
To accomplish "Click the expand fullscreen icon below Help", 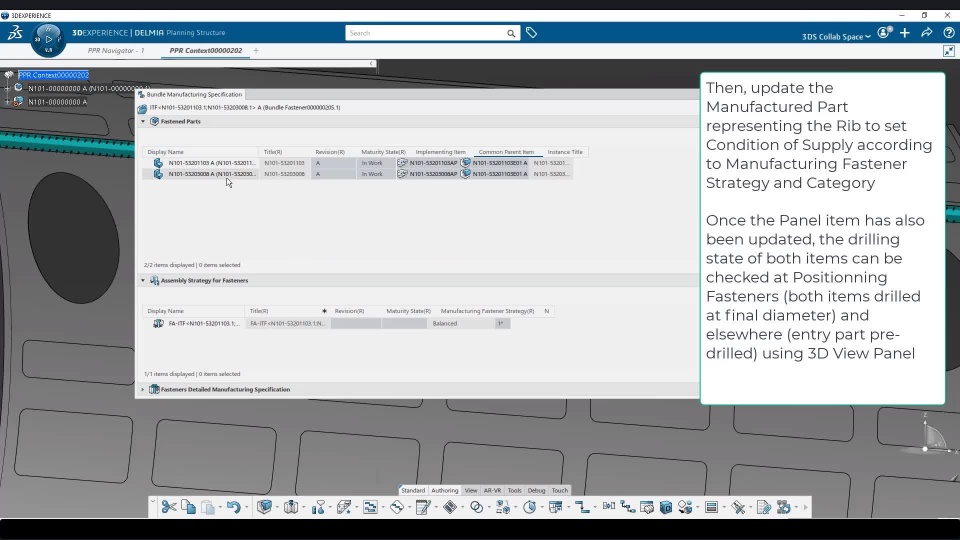I will tap(948, 51).
